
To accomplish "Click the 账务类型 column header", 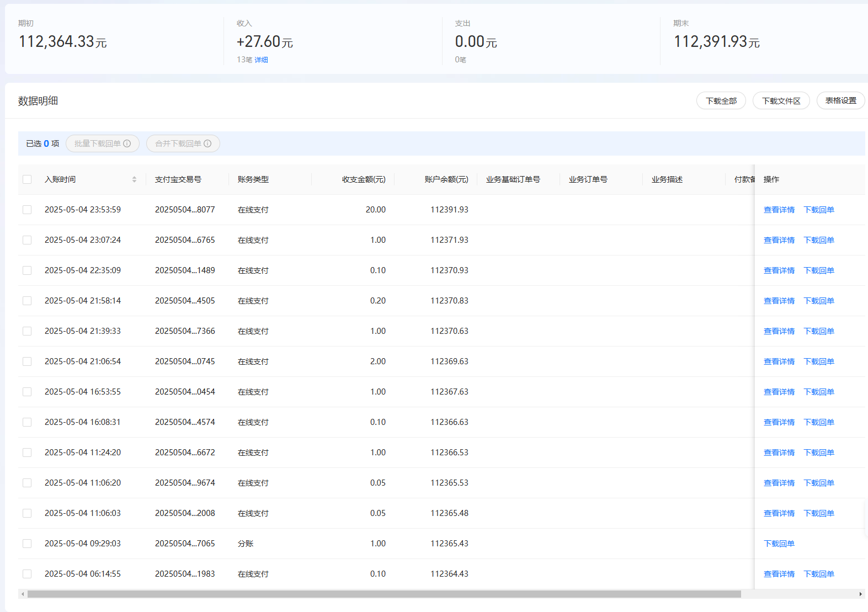I will pyautogui.click(x=253, y=179).
